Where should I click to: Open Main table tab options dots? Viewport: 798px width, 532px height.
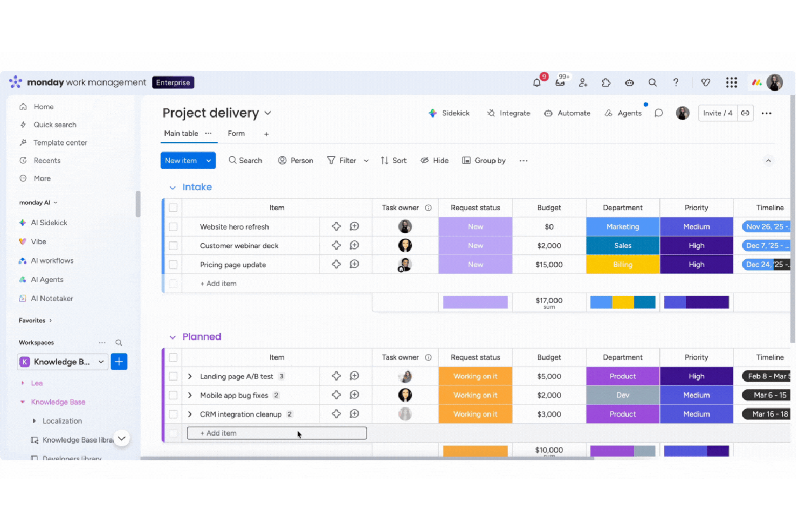pos(209,134)
